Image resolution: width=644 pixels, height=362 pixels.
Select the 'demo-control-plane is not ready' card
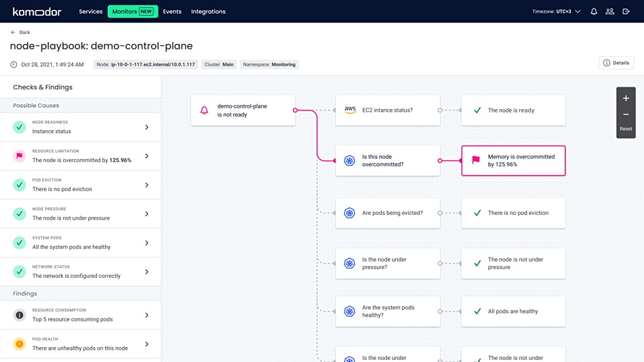pyautogui.click(x=243, y=110)
